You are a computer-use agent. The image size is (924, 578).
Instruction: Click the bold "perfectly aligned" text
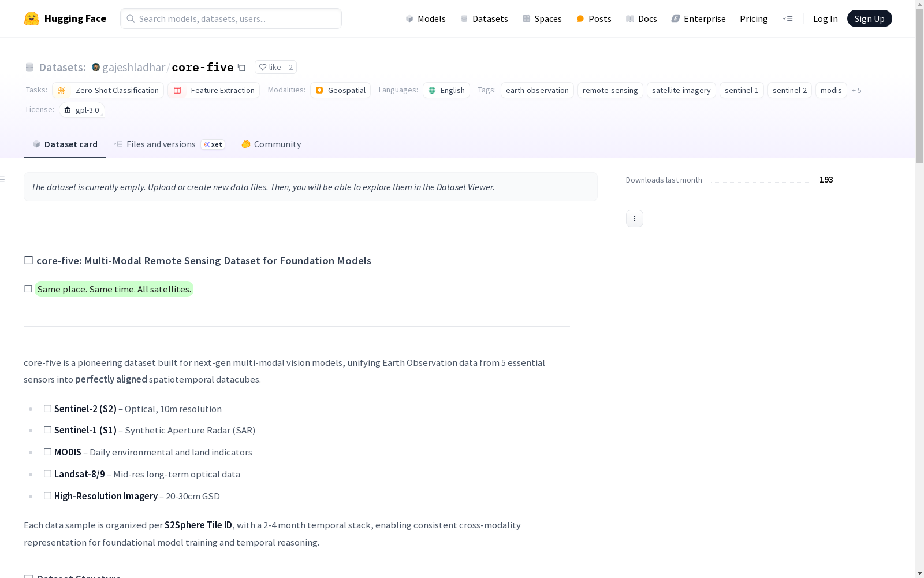(111, 379)
